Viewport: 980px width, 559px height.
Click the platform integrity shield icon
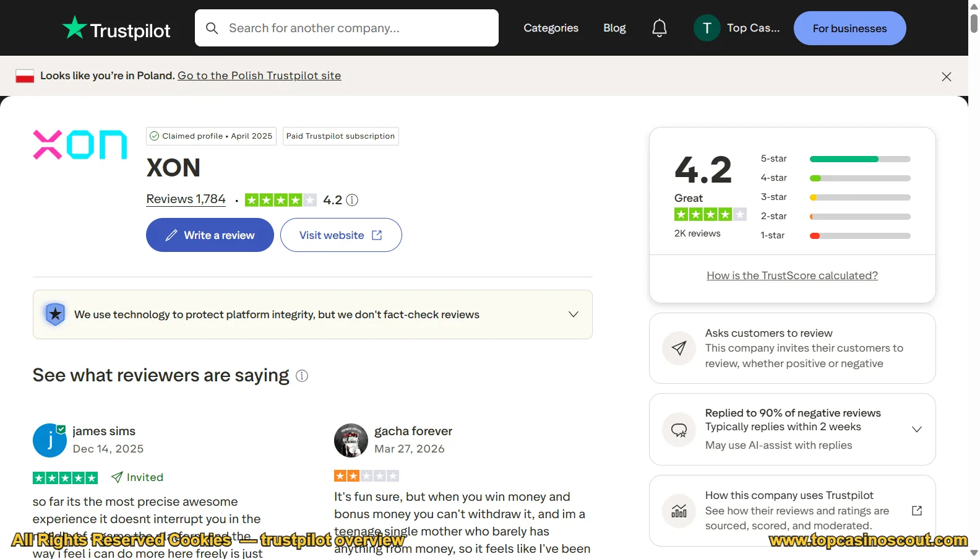(55, 314)
